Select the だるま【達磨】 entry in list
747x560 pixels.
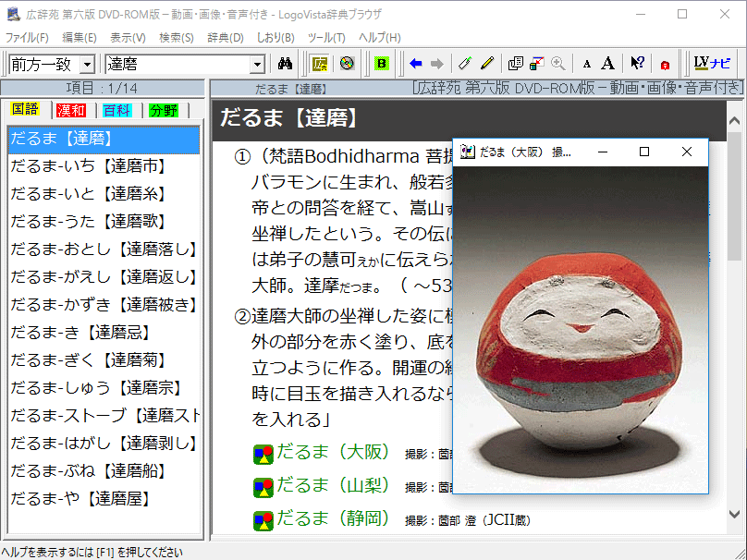[x=104, y=139]
